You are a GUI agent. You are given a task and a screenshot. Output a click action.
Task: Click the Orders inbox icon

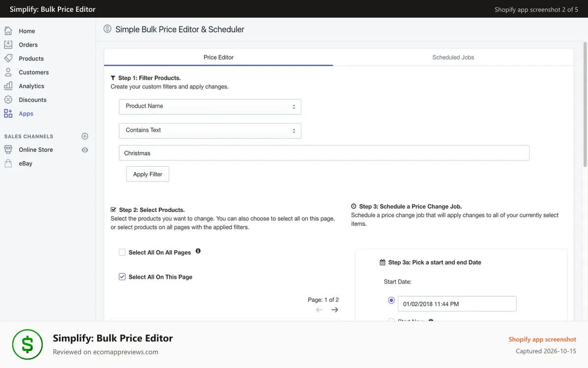coord(8,45)
